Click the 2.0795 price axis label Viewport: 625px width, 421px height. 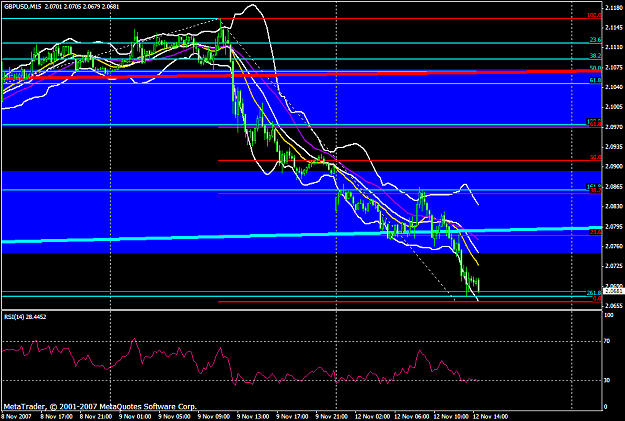coord(612,226)
